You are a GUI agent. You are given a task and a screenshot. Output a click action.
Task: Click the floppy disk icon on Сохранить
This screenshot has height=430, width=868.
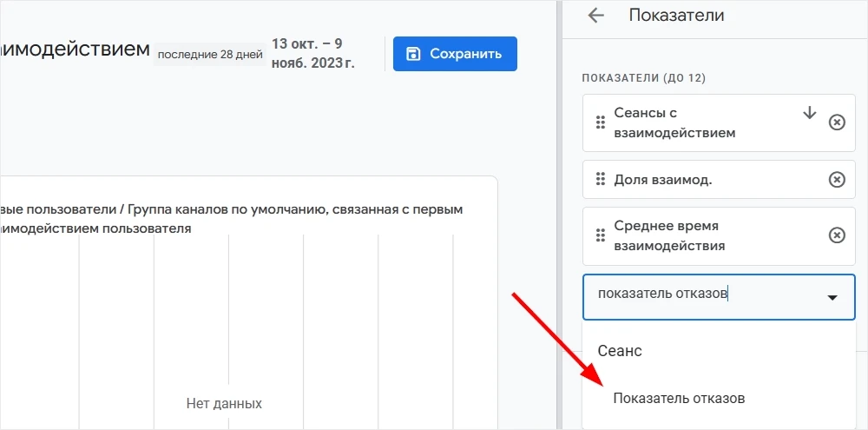tap(413, 54)
